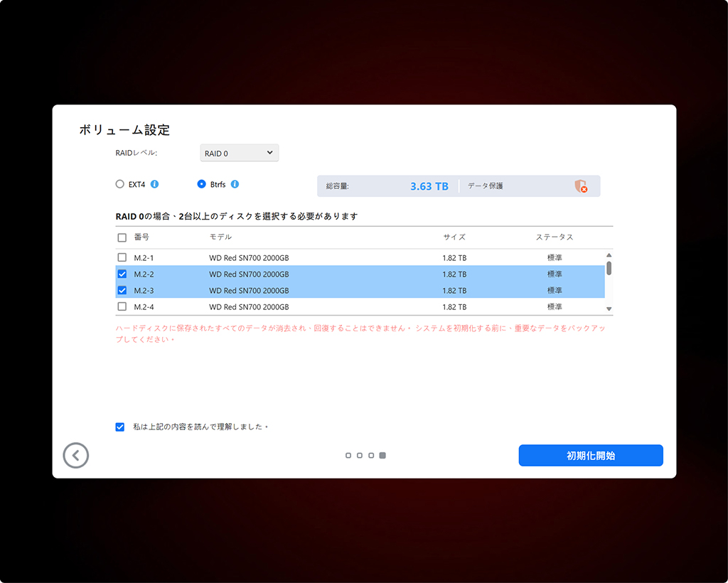Click the fourth filled step indicator dot
The image size is (728, 583).
[x=382, y=455]
